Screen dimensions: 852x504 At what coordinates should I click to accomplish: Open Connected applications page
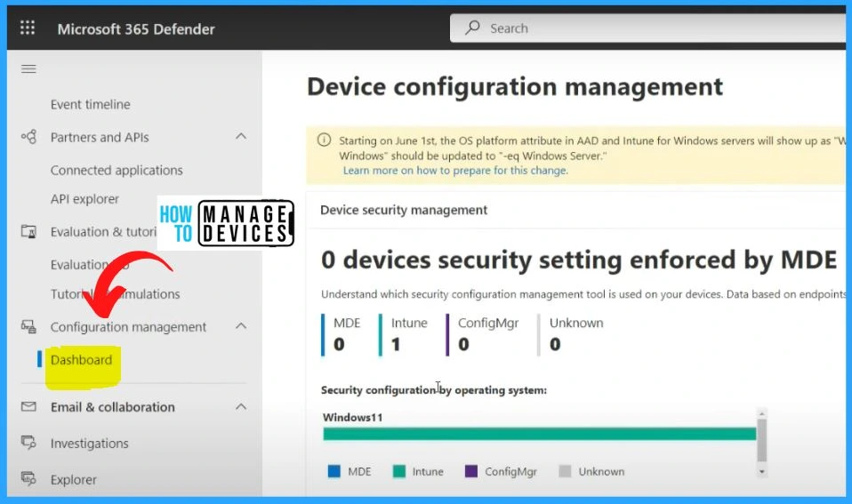[117, 170]
